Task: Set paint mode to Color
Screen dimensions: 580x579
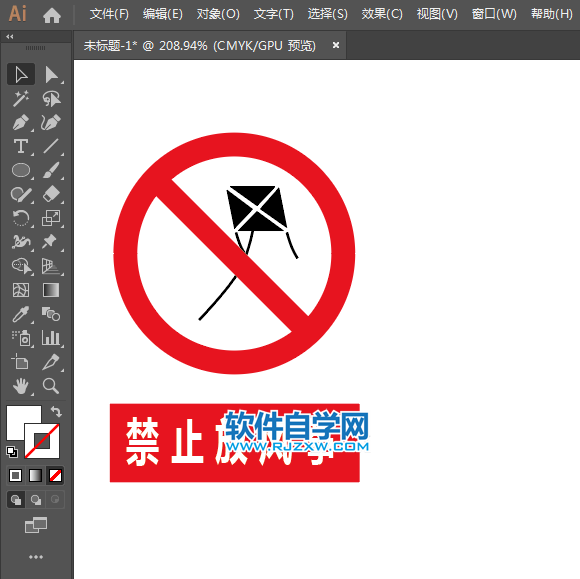Action: click(16, 476)
